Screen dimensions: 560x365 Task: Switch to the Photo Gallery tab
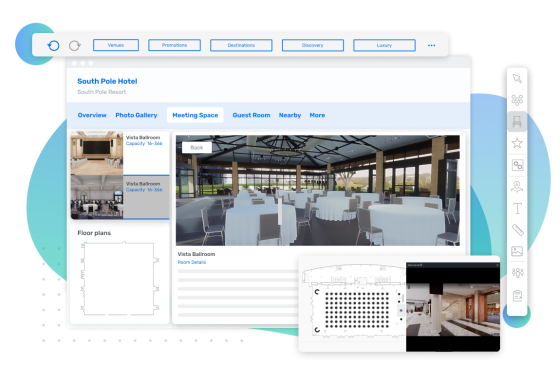136,115
